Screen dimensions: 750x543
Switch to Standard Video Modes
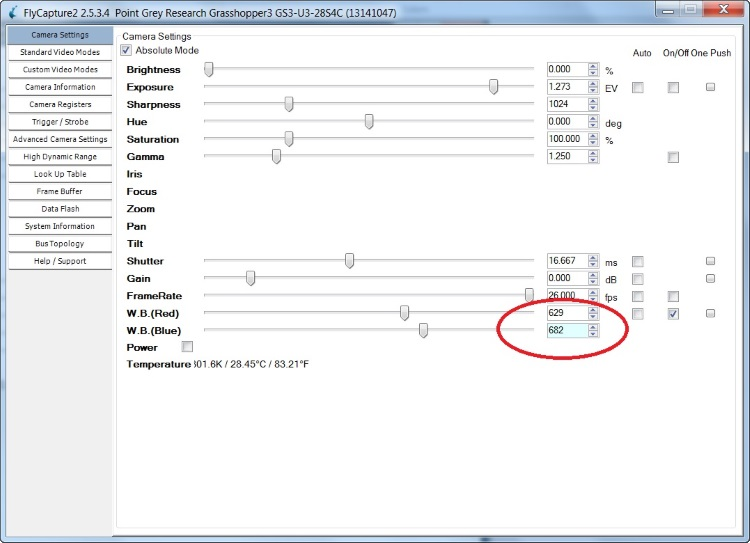(x=60, y=52)
